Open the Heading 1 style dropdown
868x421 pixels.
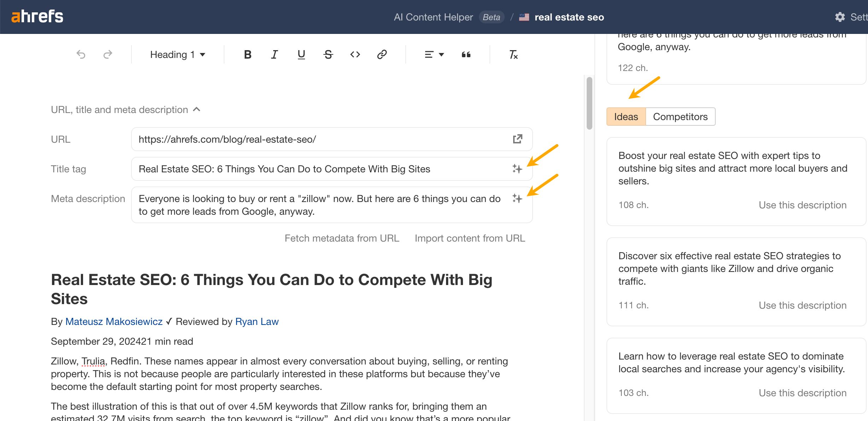177,54
